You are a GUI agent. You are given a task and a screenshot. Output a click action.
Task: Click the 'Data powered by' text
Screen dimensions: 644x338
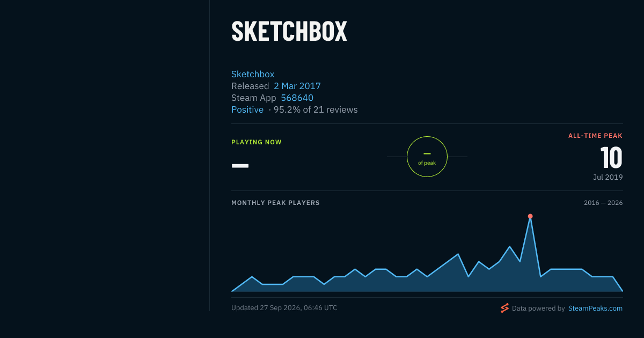pos(538,308)
